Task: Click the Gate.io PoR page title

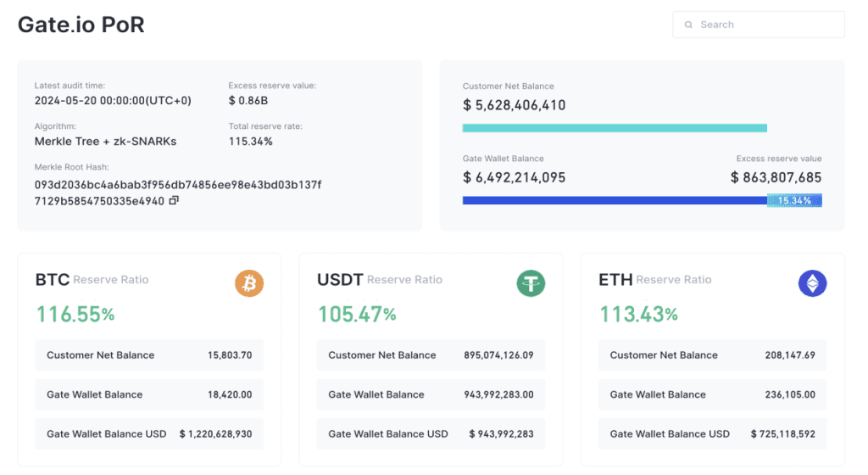Action: (x=81, y=25)
